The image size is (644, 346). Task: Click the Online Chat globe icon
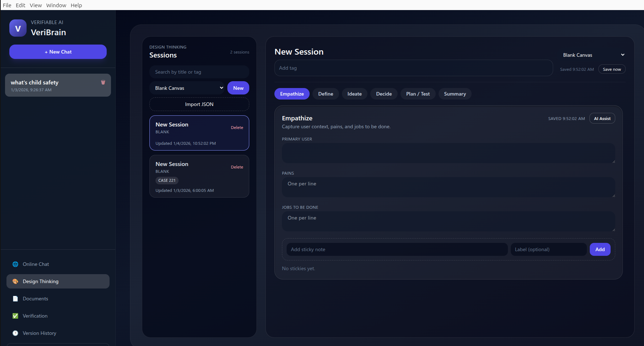[15, 264]
